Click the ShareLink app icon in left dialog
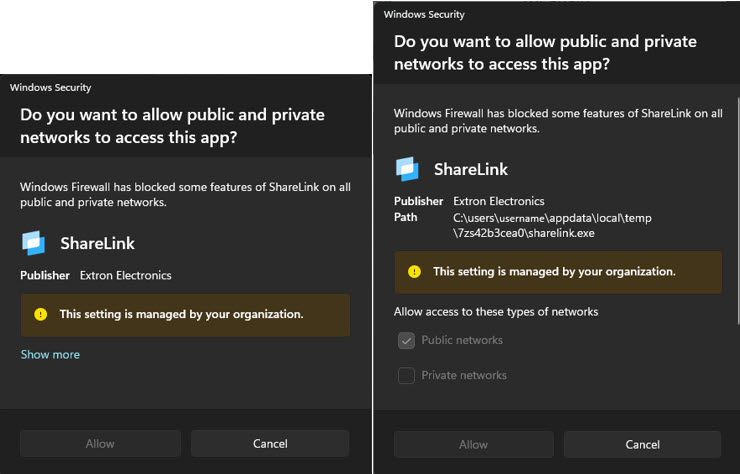Viewport: 740px width, 474px height. tap(34, 243)
